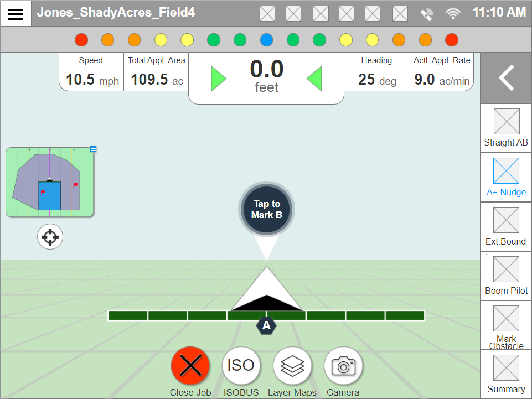
Task: Open the job Summary screen
Action: point(505,372)
